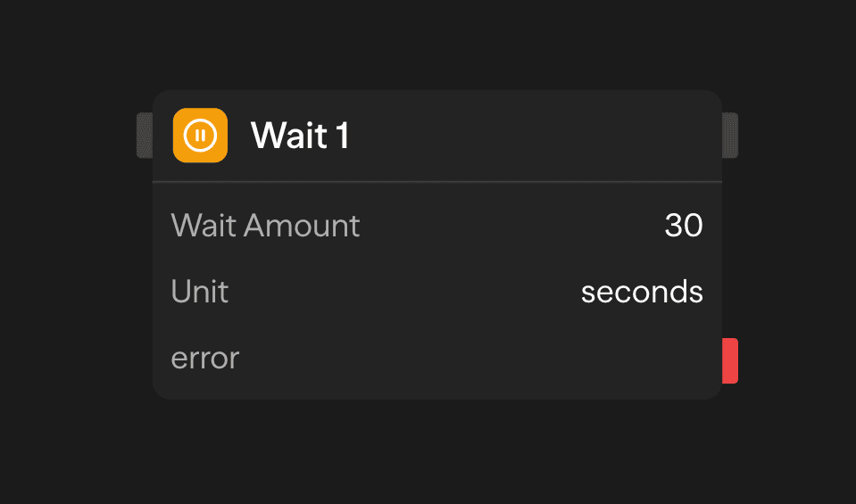Click the gray input handle on node's left edge
Image resolution: width=856 pixels, height=504 pixels.
coord(145,136)
